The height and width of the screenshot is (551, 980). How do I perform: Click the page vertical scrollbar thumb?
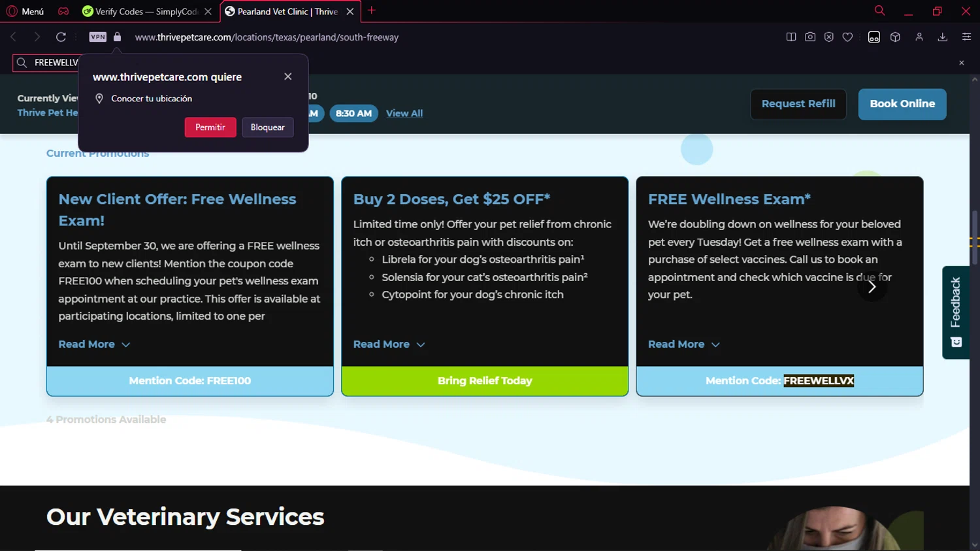click(975, 237)
